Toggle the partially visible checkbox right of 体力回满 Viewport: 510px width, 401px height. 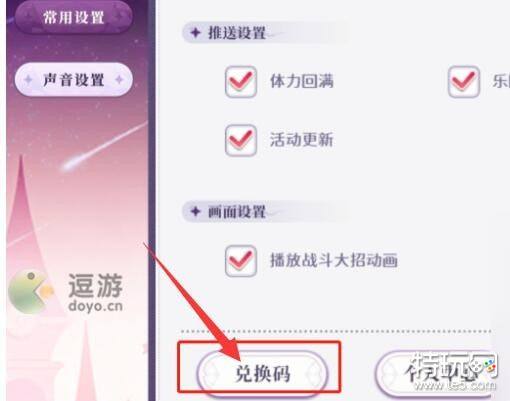coord(464,82)
